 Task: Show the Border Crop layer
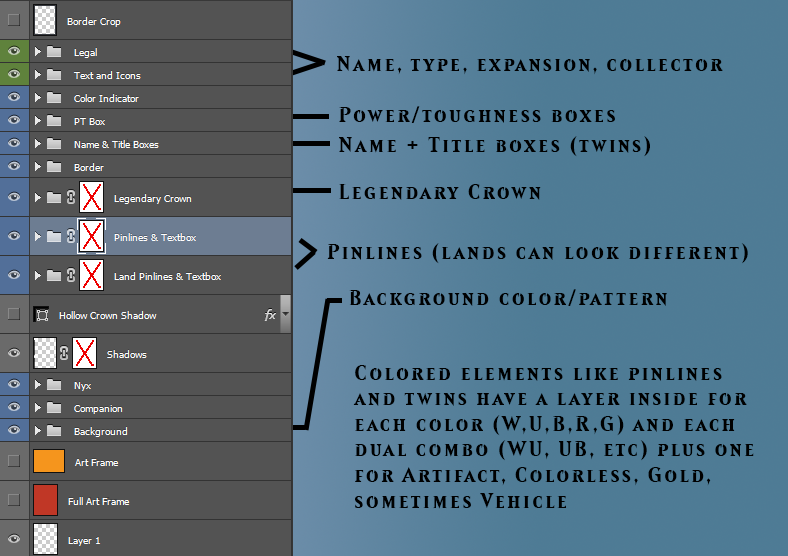pos(14,20)
